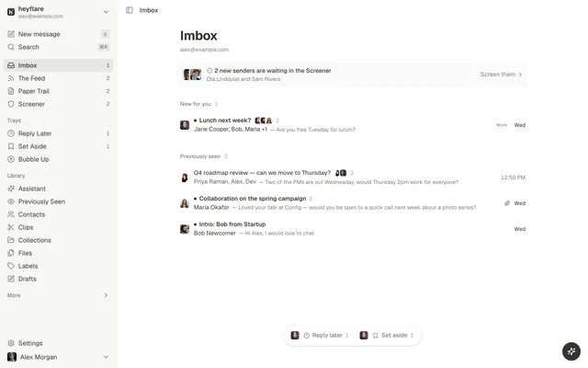Viewport: 588px width, 368px height.
Task: Click the Previously seen section heading
Action: [x=200, y=156]
